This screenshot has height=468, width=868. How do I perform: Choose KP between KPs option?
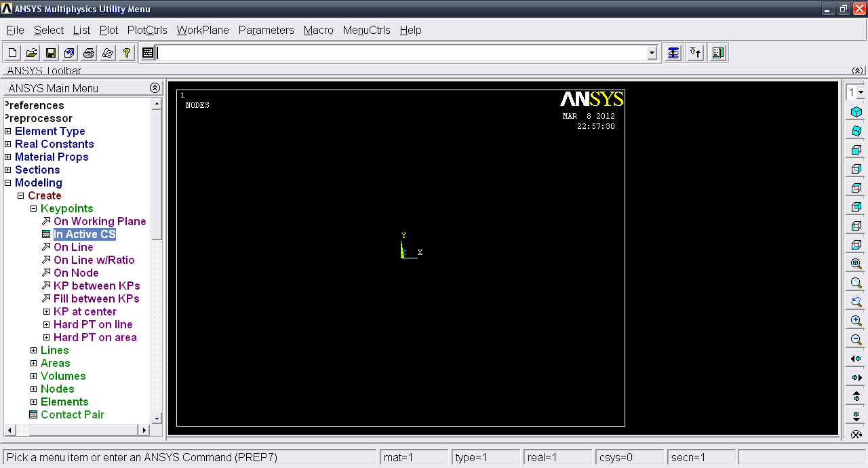click(96, 286)
